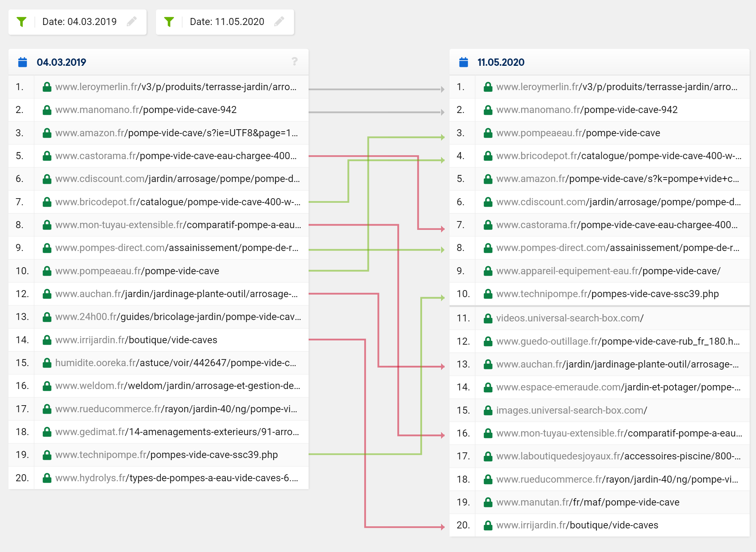Open bricodepot.fr URL ranked 7 in 2019 list
This screenshot has height=552, width=756.
(178, 202)
